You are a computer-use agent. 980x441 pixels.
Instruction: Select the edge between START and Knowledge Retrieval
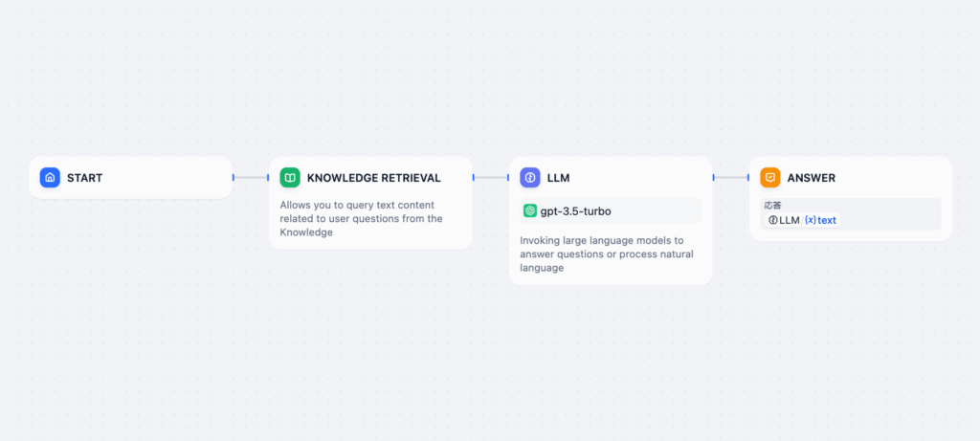251,177
